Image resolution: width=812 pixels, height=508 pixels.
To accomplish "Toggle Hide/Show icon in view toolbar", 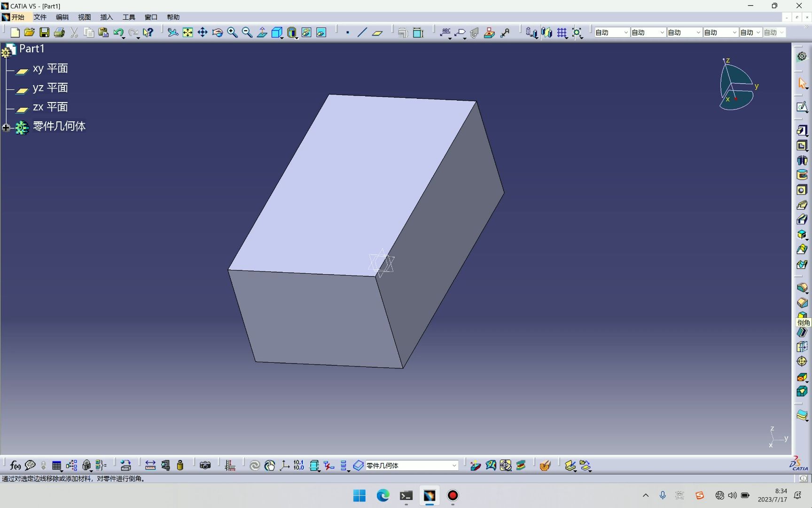I will [x=306, y=32].
